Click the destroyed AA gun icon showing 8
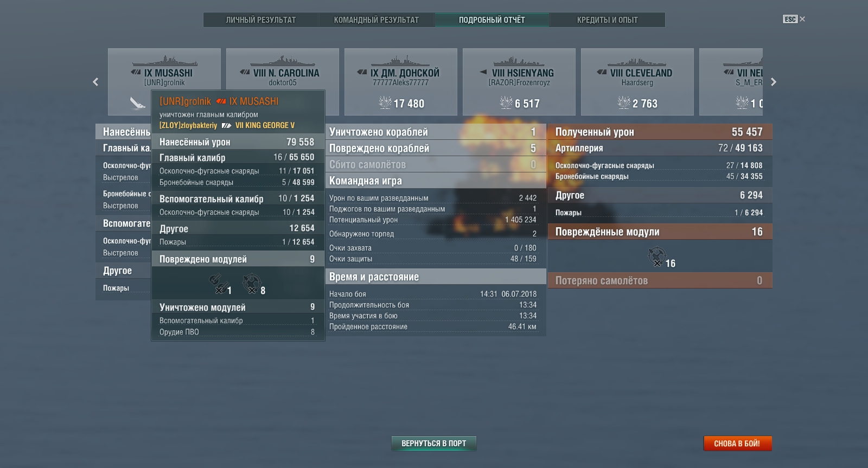868x468 pixels. (x=252, y=283)
